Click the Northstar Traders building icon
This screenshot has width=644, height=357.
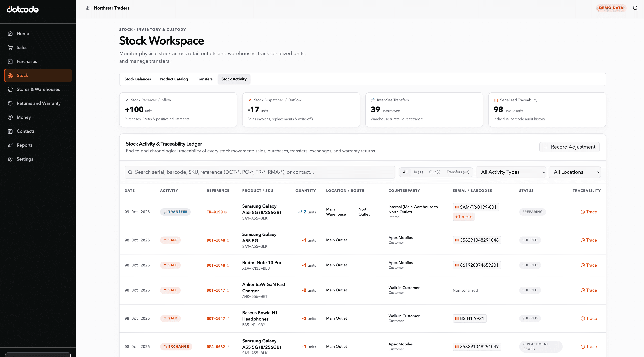(89, 8)
